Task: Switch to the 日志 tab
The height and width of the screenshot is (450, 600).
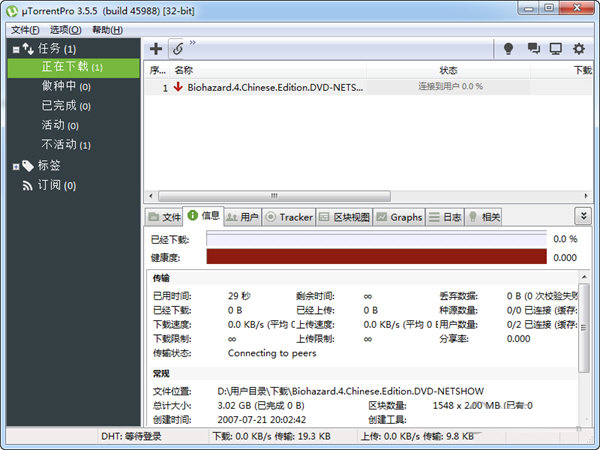Action: [x=445, y=217]
